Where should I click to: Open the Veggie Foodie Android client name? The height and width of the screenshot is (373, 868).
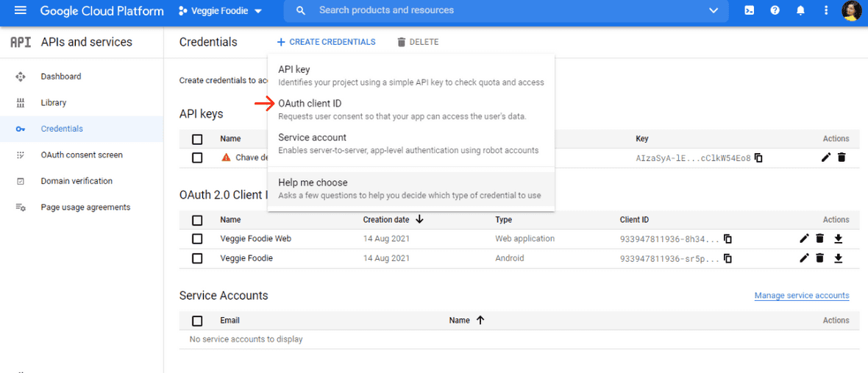(246, 258)
